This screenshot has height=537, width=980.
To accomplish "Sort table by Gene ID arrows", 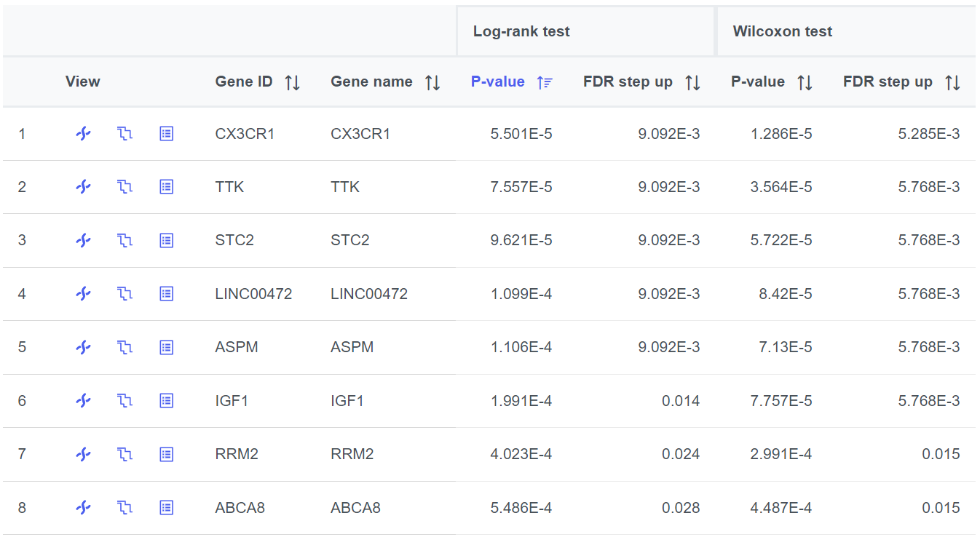I will [292, 82].
